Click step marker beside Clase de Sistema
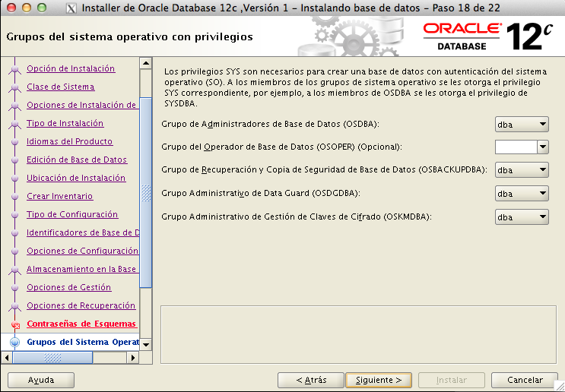Viewport: 565px width, 392px height. (x=14, y=87)
